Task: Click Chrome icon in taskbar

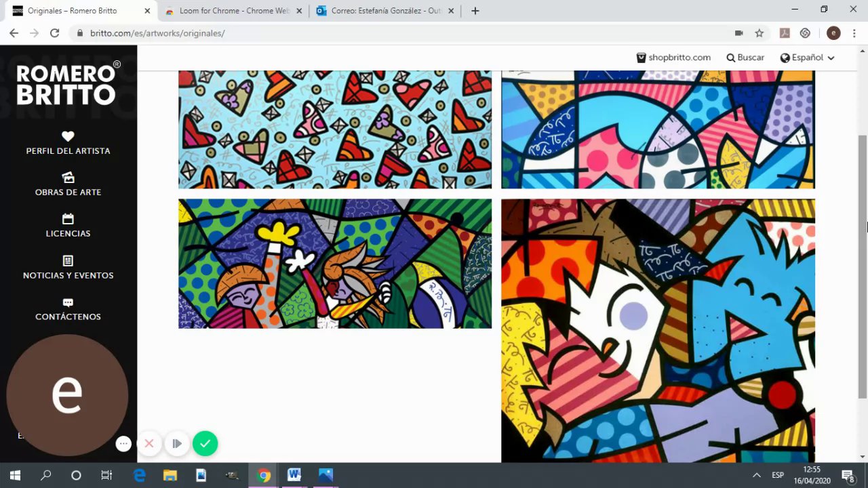Action: pyautogui.click(x=264, y=475)
